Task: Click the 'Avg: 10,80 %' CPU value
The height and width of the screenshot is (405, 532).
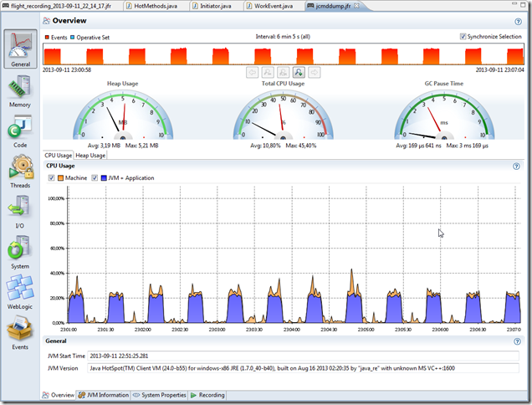Action: coord(266,146)
